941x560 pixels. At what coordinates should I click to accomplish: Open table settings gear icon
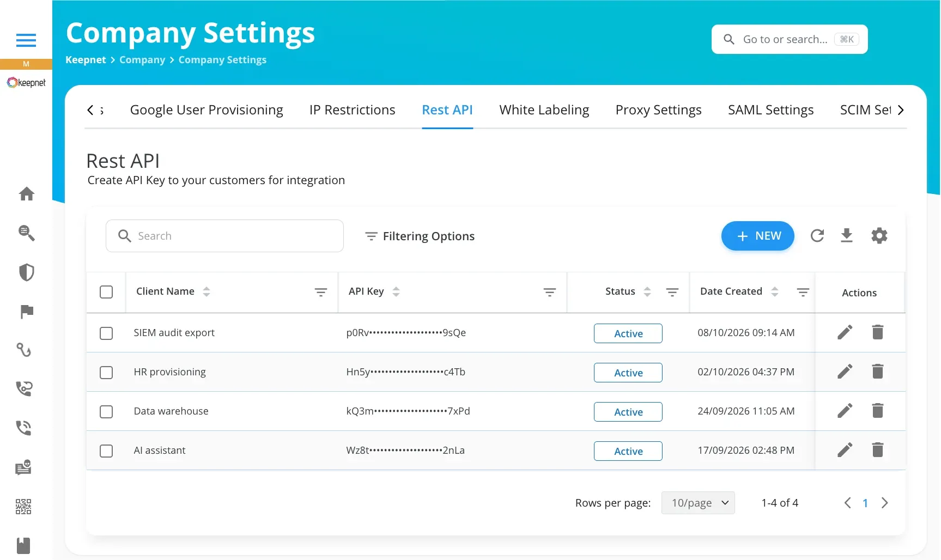click(x=879, y=236)
